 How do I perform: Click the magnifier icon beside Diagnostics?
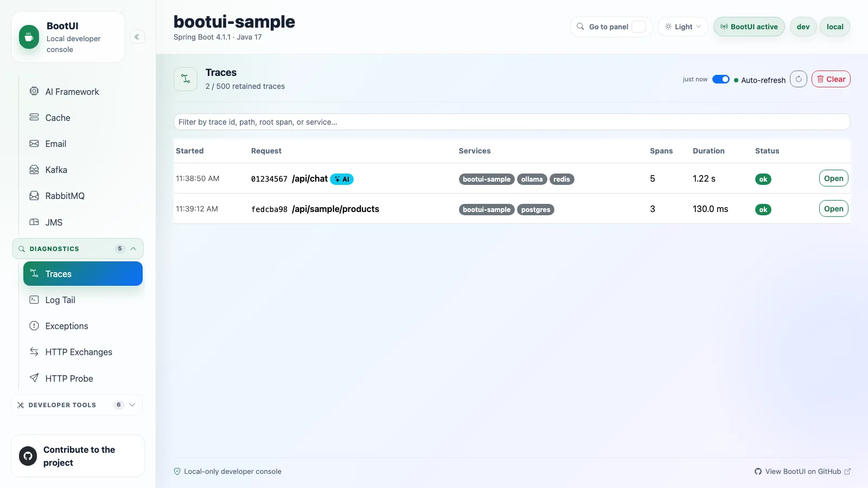point(22,249)
